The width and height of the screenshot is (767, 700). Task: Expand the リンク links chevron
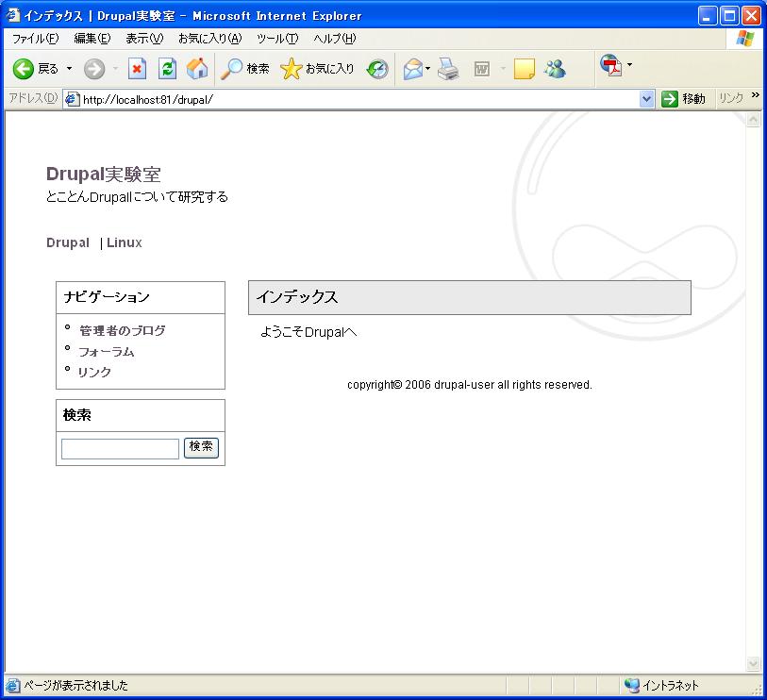(x=756, y=95)
